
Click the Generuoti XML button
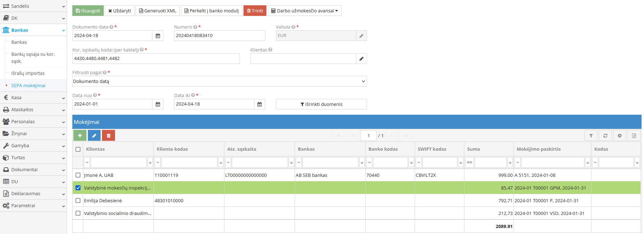click(157, 11)
